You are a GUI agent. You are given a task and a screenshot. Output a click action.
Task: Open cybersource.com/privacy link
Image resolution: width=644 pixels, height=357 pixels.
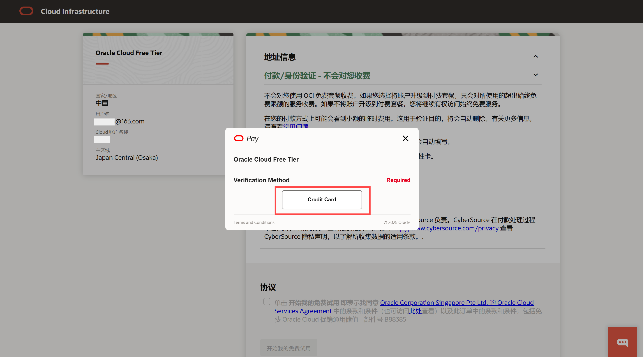click(x=445, y=228)
